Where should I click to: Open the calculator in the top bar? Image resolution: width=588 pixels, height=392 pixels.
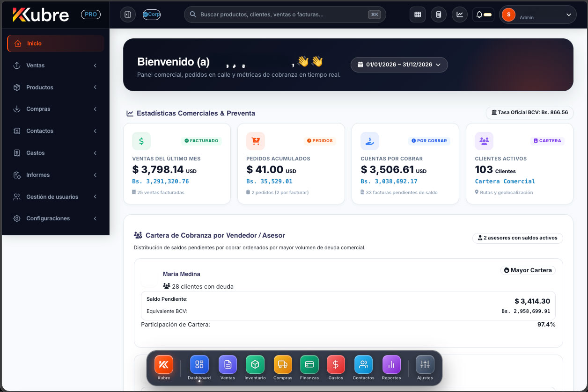coord(439,15)
